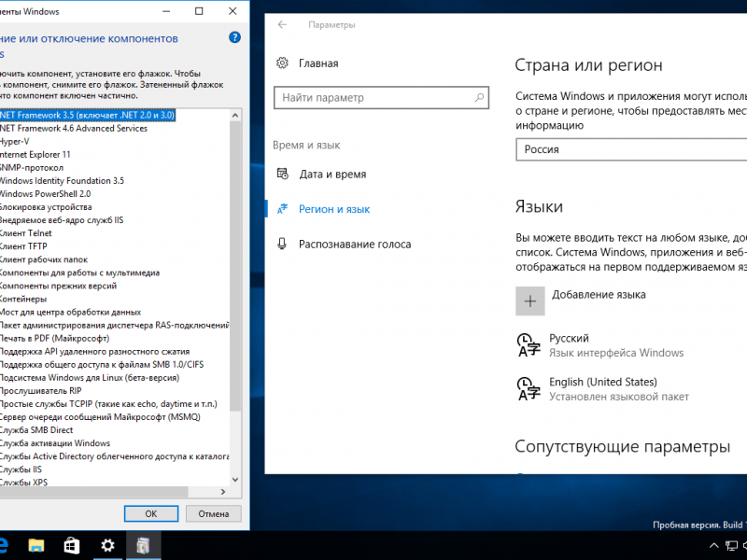The image size is (747, 560).
Task: Open Главная home gear icon
Action: (x=283, y=63)
